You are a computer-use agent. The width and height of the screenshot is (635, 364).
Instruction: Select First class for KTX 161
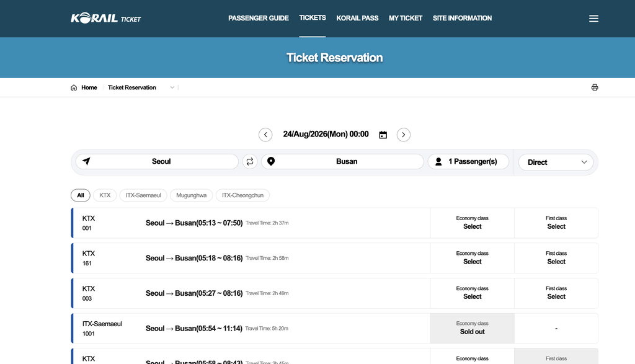pyautogui.click(x=556, y=259)
